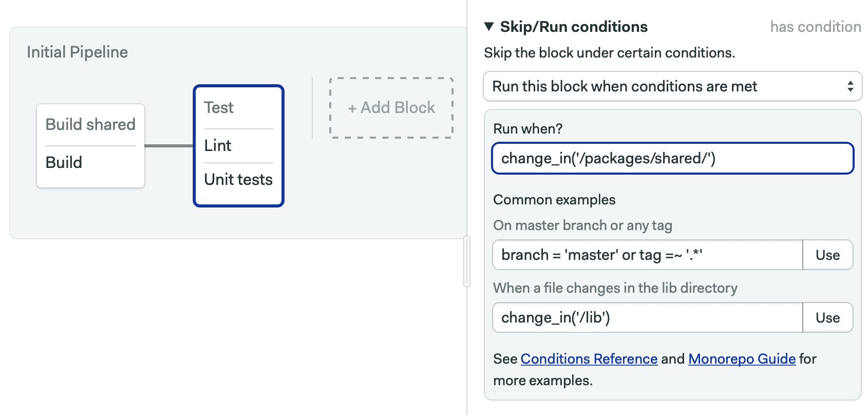This screenshot has height=415, width=868.
Task: Add a new block to the pipeline
Action: 391,108
